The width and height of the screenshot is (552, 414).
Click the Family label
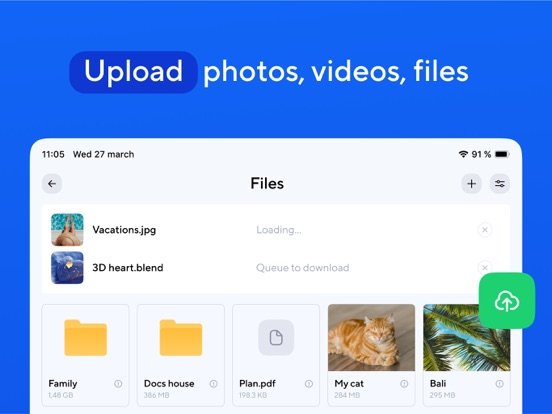(63, 383)
